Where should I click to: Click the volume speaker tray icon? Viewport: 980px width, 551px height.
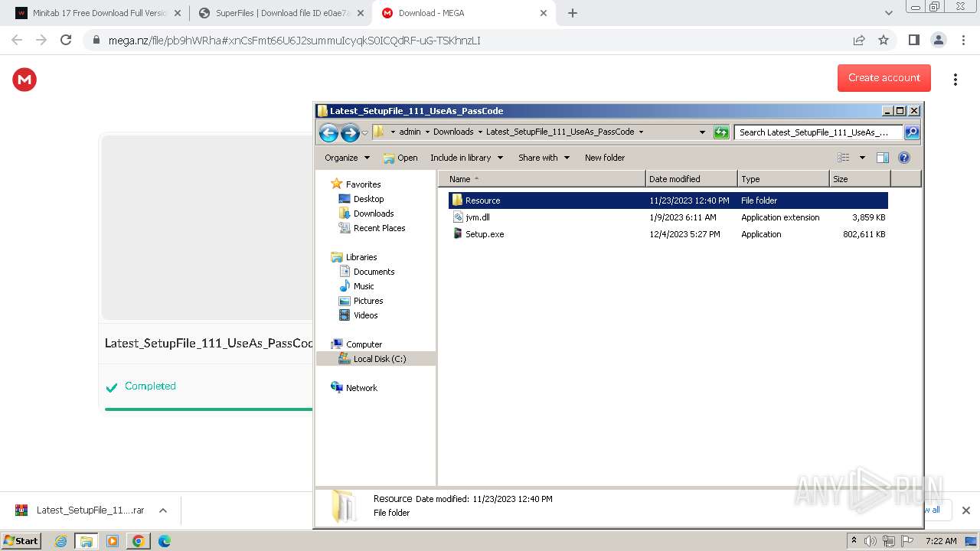[871, 541]
